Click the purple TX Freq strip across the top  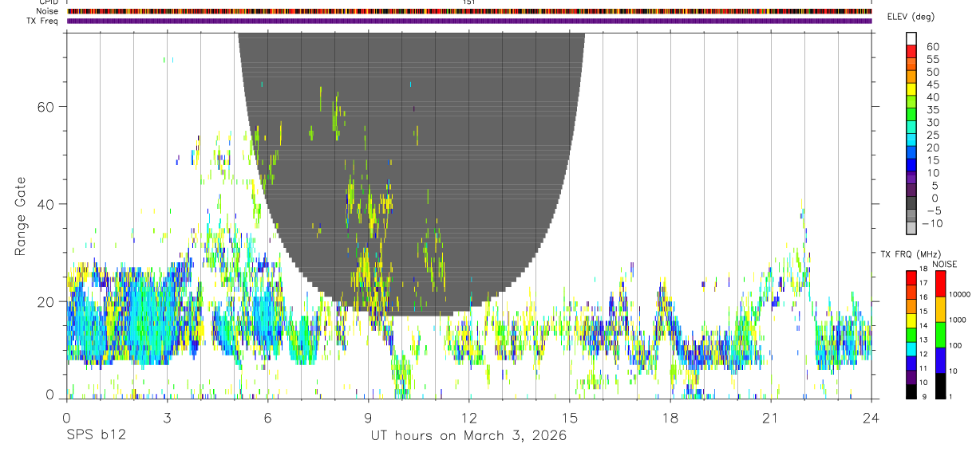coord(469,21)
